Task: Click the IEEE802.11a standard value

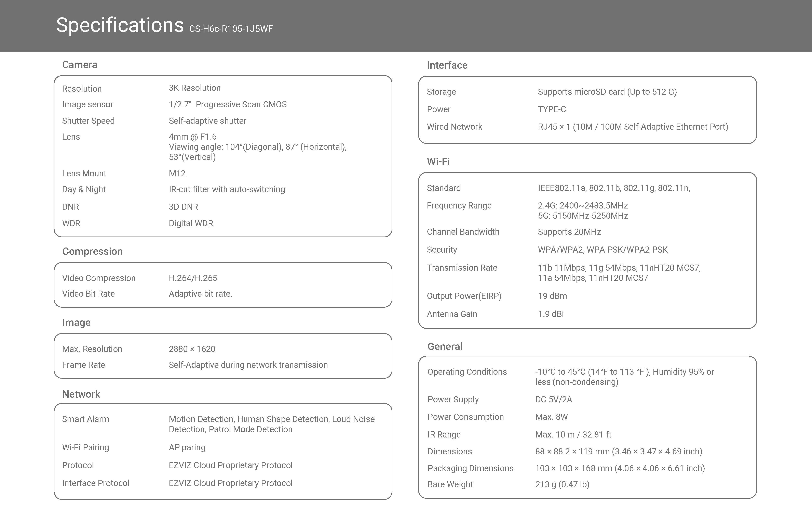Action: pyautogui.click(x=614, y=188)
